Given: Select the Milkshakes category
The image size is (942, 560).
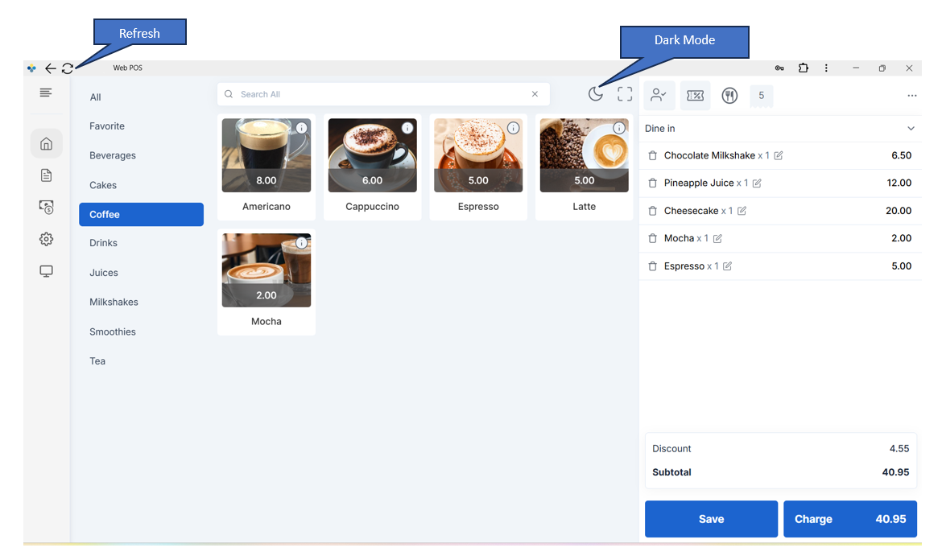Looking at the screenshot, I should (114, 303).
